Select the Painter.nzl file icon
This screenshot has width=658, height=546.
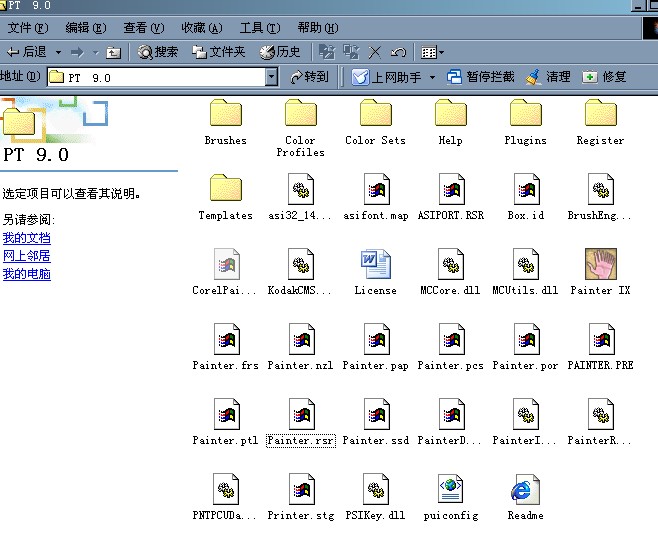click(301, 339)
